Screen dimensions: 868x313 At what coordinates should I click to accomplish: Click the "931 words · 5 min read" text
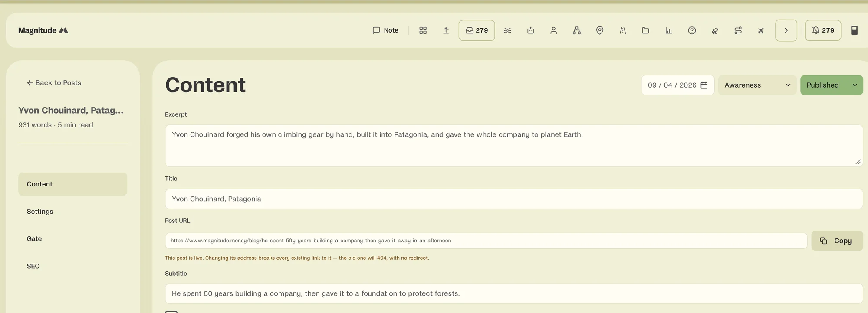56,125
